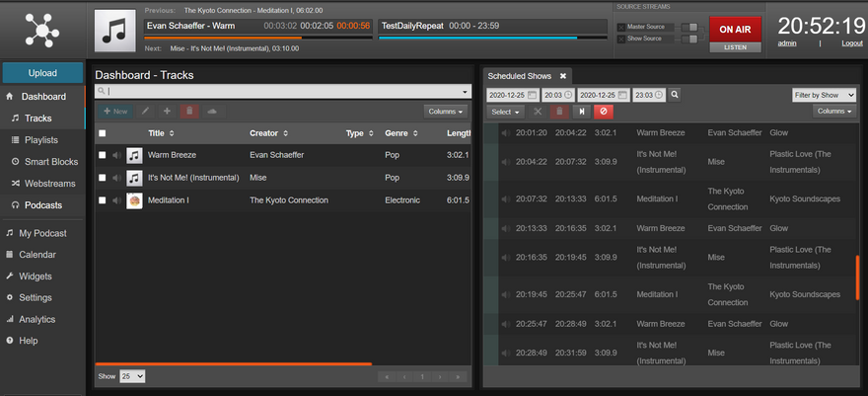The width and height of the screenshot is (868, 396).
Task: Open the Filter by Show dropdown
Action: [824, 95]
